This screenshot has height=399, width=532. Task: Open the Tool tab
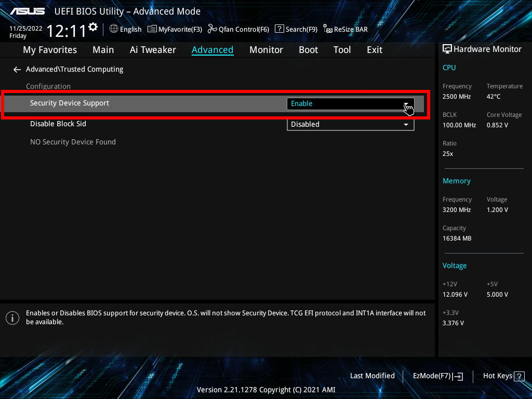[342, 50]
